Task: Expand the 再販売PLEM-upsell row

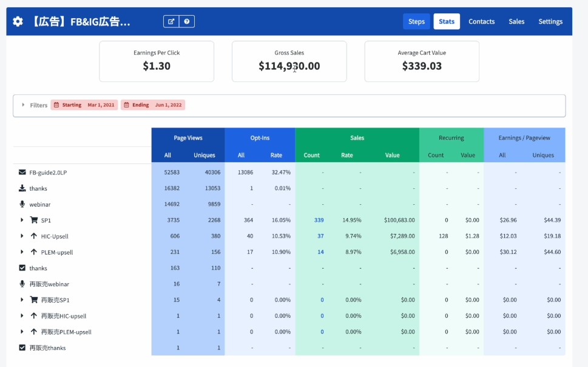Action: 22,331
